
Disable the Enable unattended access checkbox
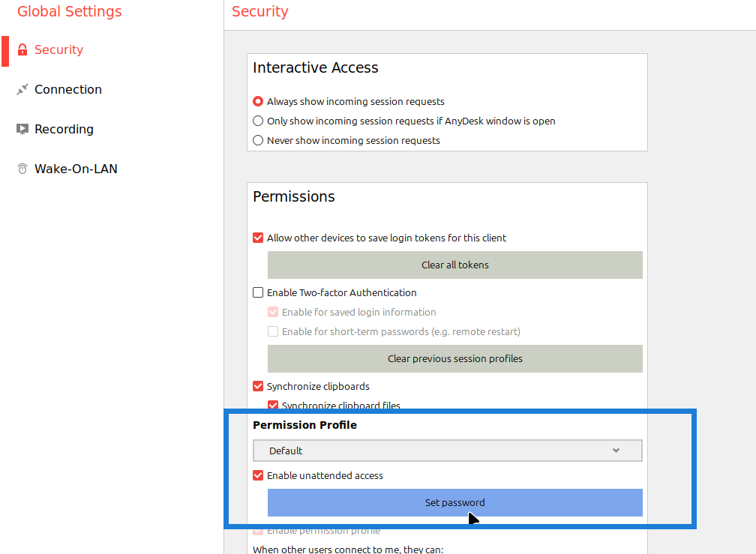click(258, 475)
